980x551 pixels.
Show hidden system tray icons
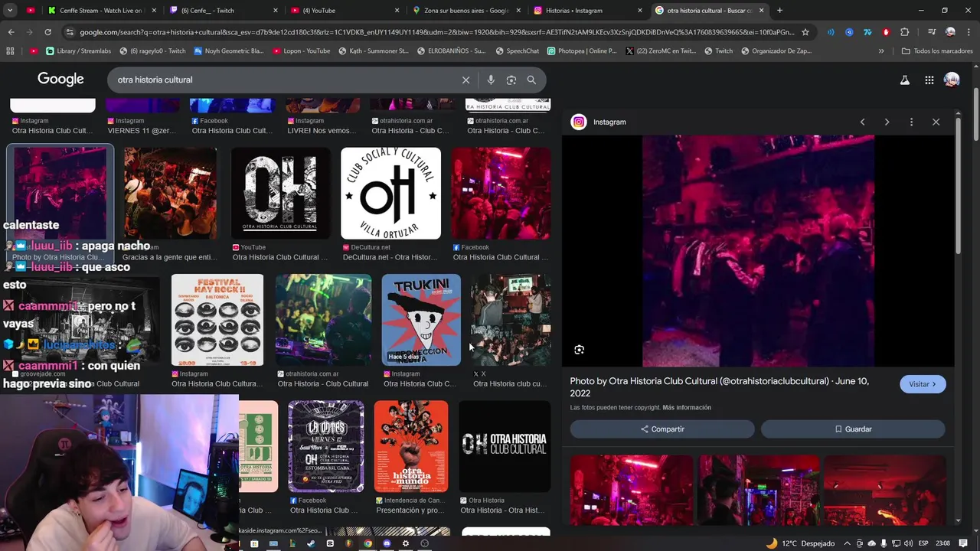(x=848, y=543)
